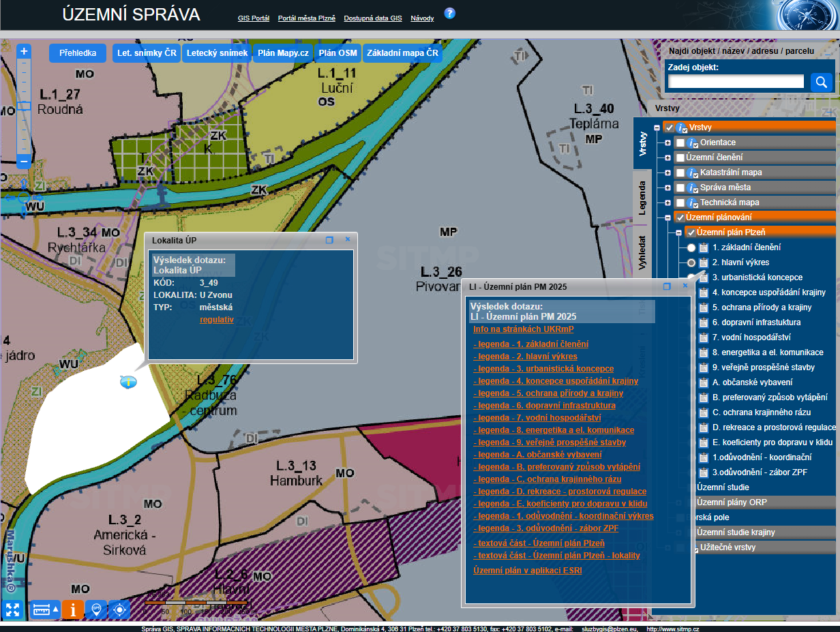The width and height of the screenshot is (840, 632).
Task: Open the blue help question mark
Action: click(449, 14)
